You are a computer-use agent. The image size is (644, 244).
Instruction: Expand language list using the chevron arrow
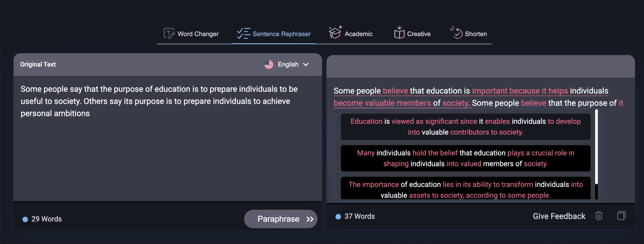pyautogui.click(x=306, y=65)
